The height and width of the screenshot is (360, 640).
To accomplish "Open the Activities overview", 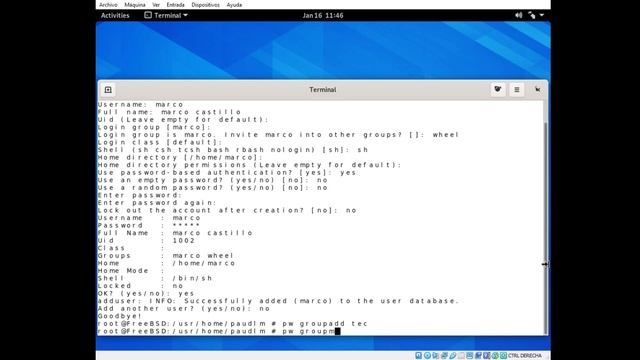I will pos(115,15).
